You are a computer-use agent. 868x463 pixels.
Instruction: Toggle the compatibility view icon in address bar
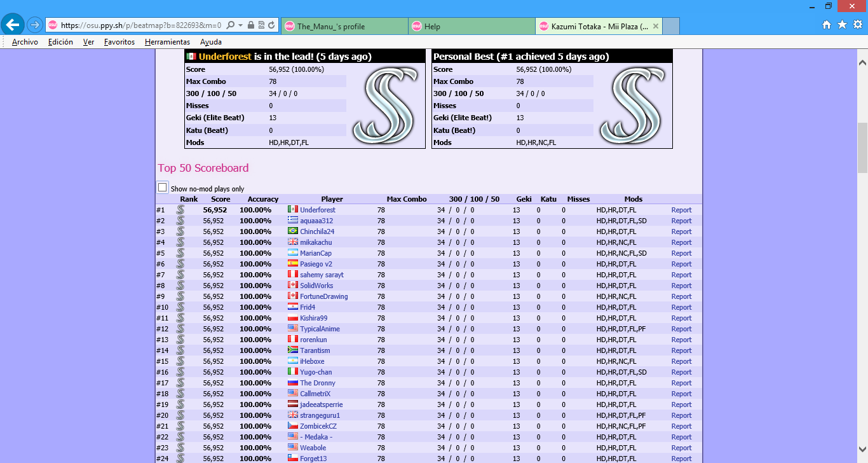coord(261,25)
